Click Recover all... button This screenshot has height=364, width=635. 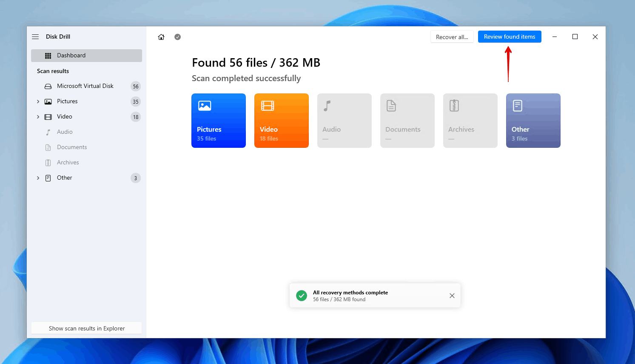pos(452,37)
